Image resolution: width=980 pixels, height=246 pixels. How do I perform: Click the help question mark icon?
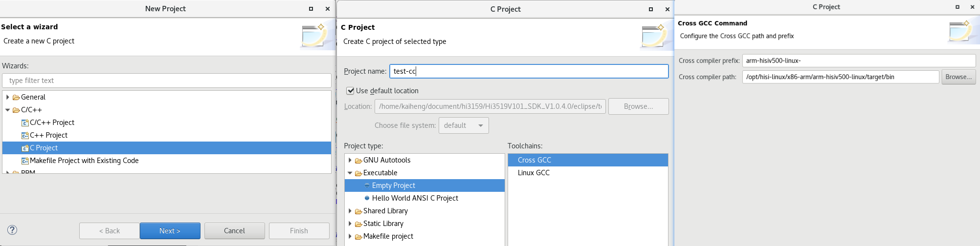(12, 230)
